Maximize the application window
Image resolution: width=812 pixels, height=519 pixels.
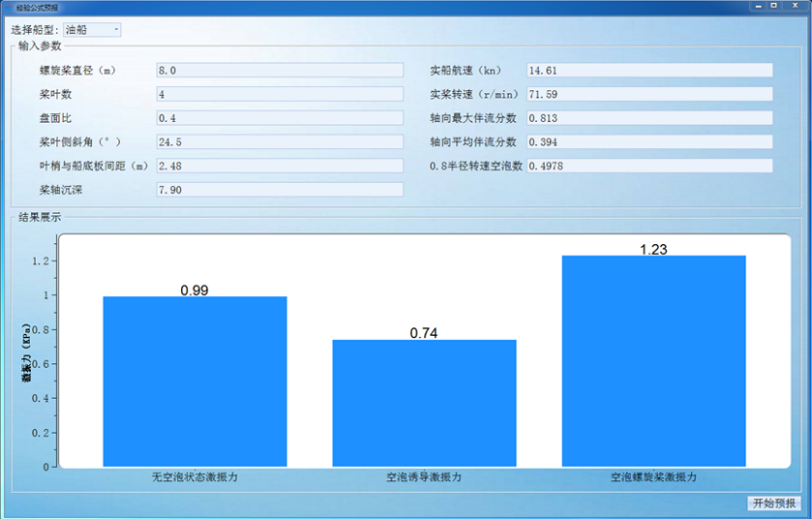point(774,6)
